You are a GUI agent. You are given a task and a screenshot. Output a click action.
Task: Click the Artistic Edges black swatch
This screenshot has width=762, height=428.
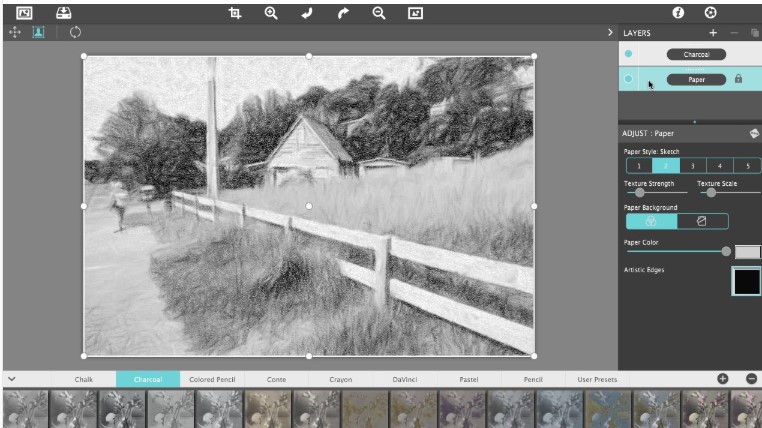(x=746, y=281)
